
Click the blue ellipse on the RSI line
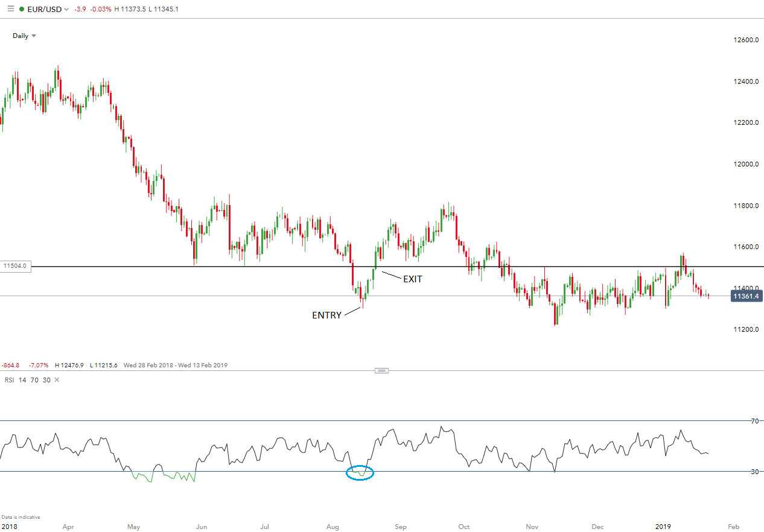tap(360, 473)
